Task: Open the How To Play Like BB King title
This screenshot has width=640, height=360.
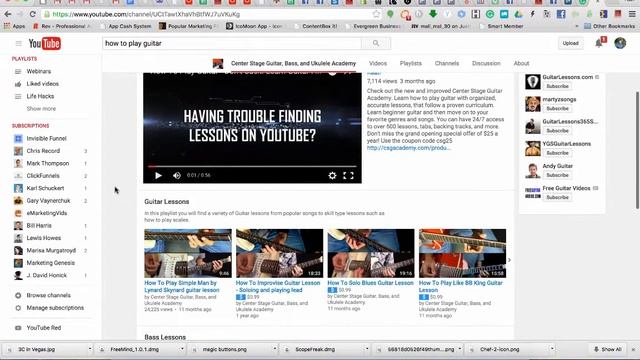Action: (460, 286)
